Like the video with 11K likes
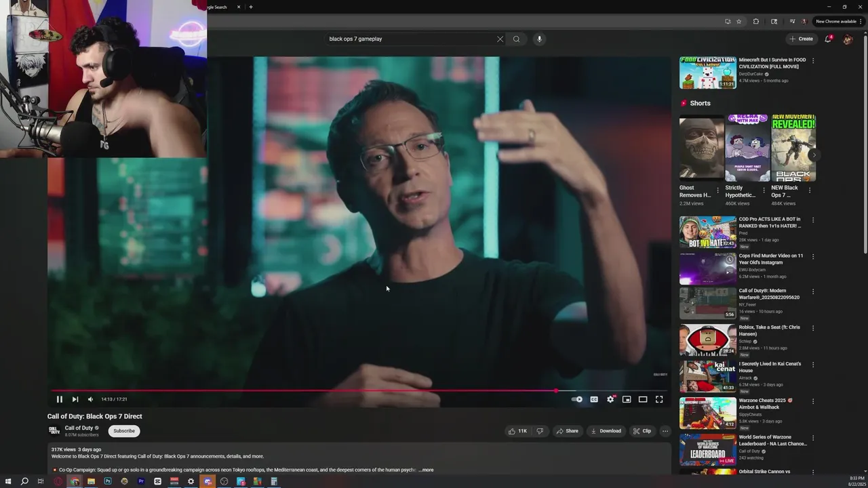This screenshot has width=868, height=488. point(517,431)
